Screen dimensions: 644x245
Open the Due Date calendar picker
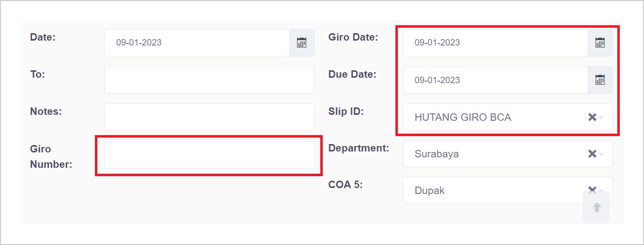point(600,80)
